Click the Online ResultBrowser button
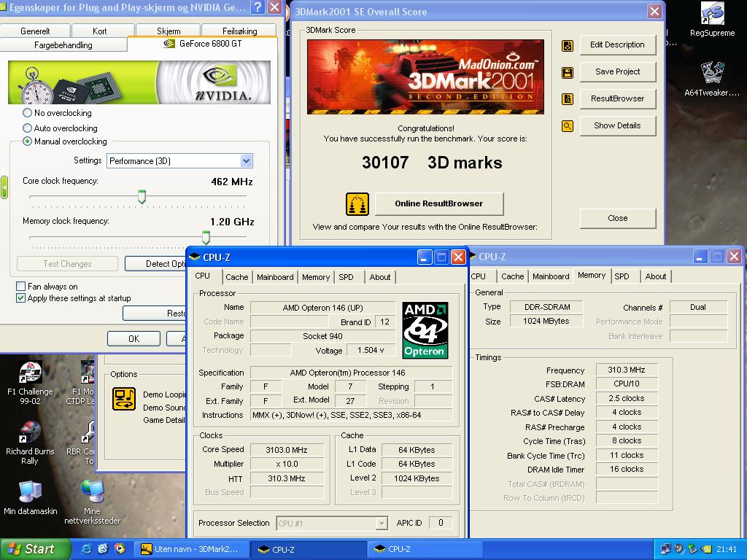Image resolution: width=747 pixels, height=560 pixels. (x=438, y=204)
